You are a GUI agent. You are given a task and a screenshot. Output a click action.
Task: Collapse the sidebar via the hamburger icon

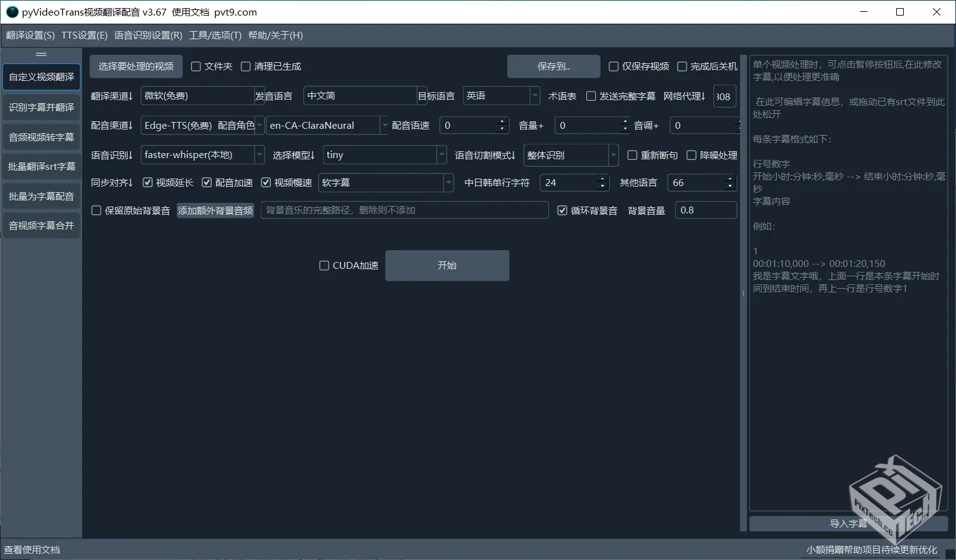(41, 55)
